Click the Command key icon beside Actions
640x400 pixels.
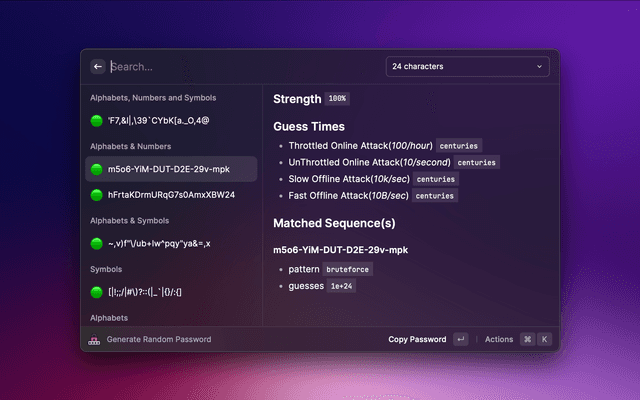click(527, 340)
